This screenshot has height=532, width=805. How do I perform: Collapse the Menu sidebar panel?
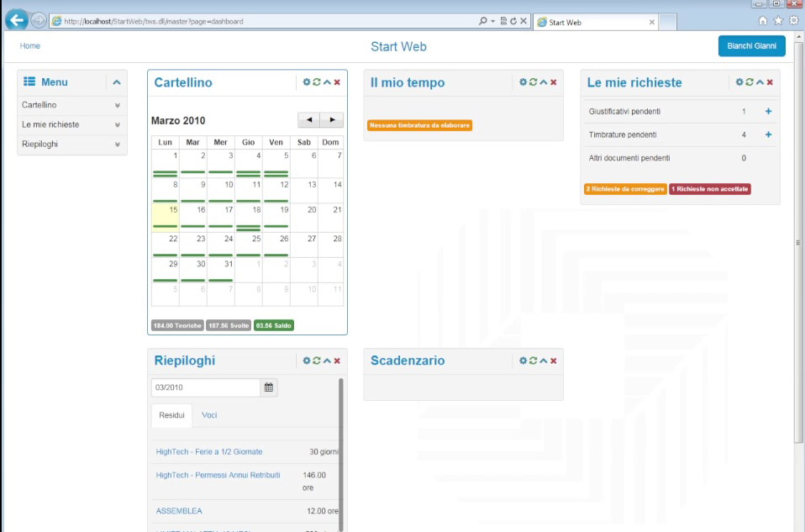pos(117,82)
